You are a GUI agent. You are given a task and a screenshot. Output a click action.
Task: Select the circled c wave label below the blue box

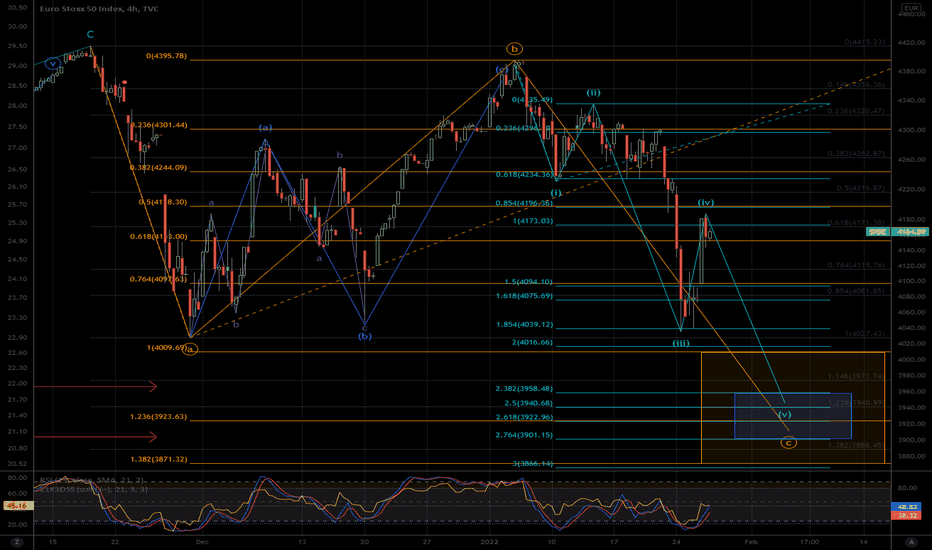pos(788,442)
